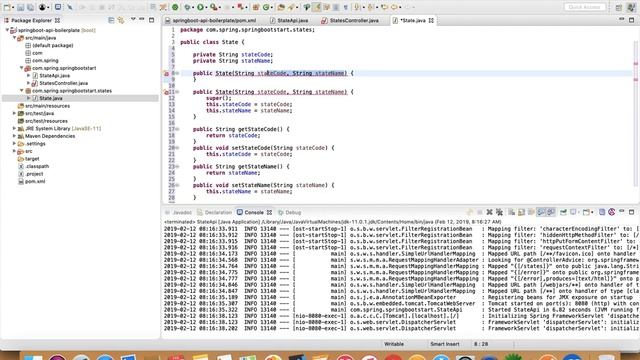Open the Package Explorer view menu arrow
Viewport: 640px width, 360px height.
(x=133, y=19)
